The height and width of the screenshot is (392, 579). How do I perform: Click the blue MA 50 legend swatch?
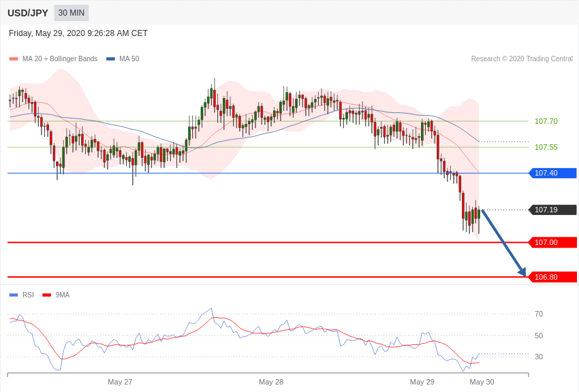111,59
